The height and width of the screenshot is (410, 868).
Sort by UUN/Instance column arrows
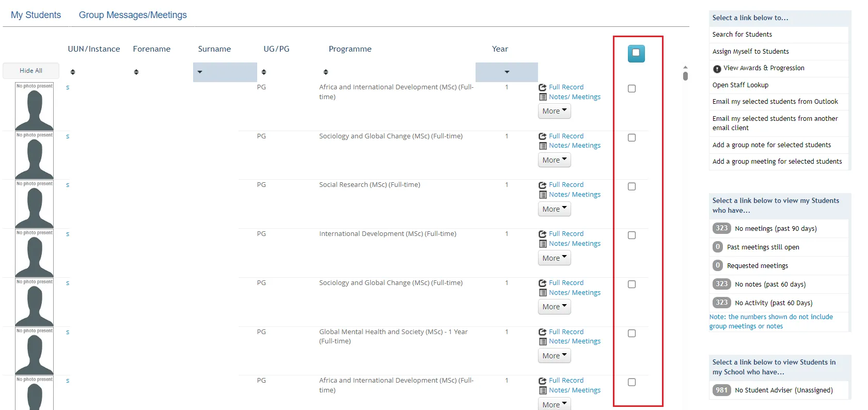click(x=73, y=72)
